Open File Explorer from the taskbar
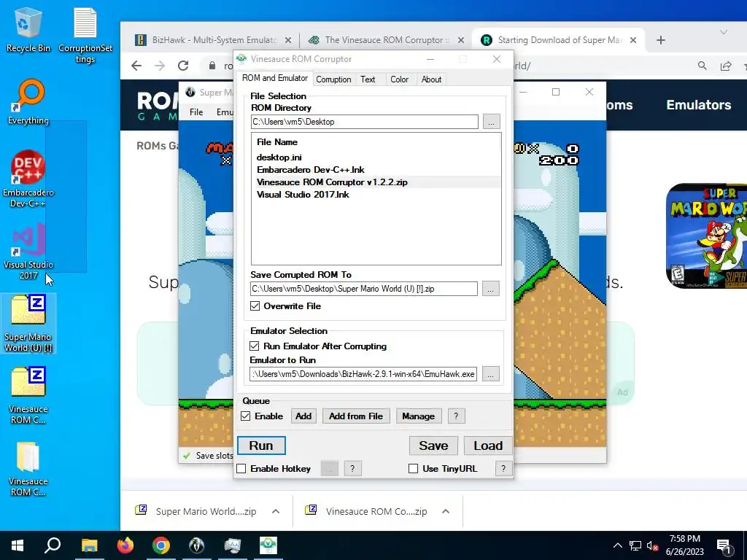The image size is (747, 560). 89,545
